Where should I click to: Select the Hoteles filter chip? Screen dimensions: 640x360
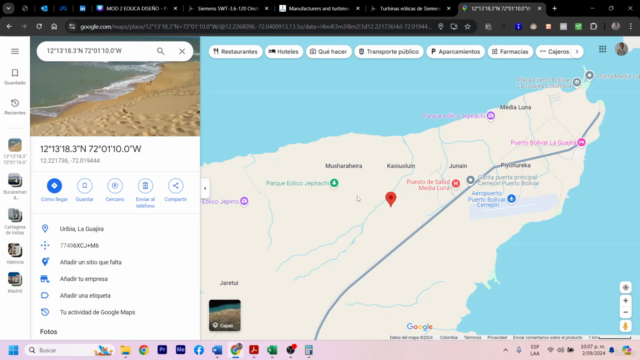coord(284,51)
